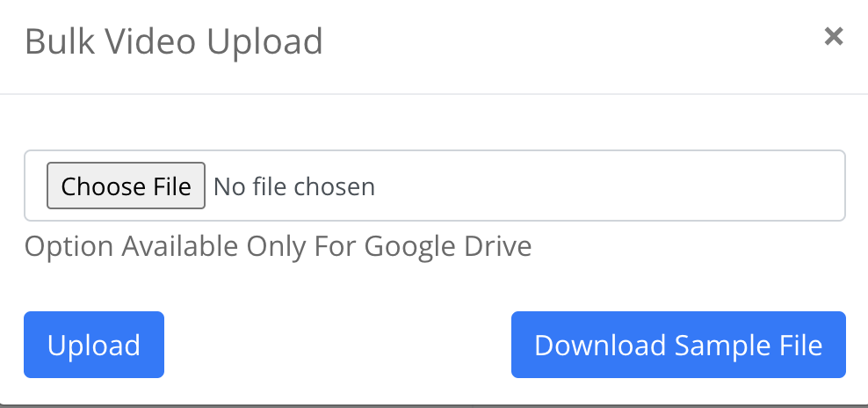The height and width of the screenshot is (408, 868).
Task: Click the word 'Upload' in the dialog heading
Action: click(x=264, y=43)
